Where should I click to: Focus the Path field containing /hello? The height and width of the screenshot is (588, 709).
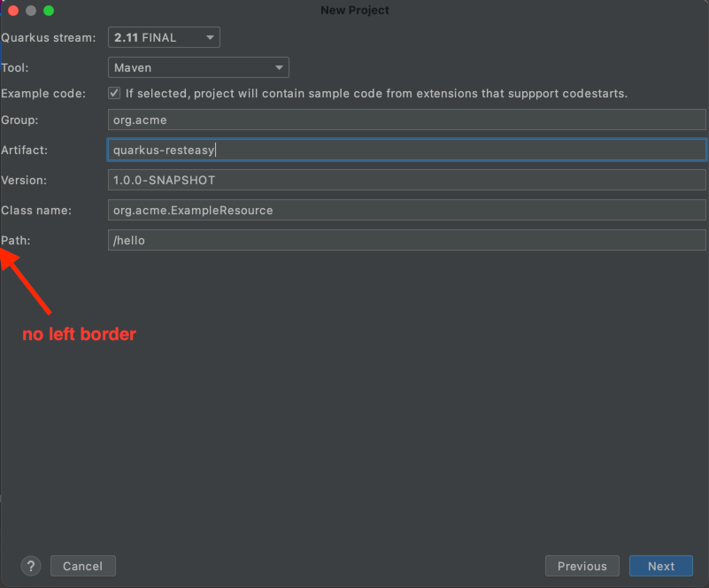[407, 240]
